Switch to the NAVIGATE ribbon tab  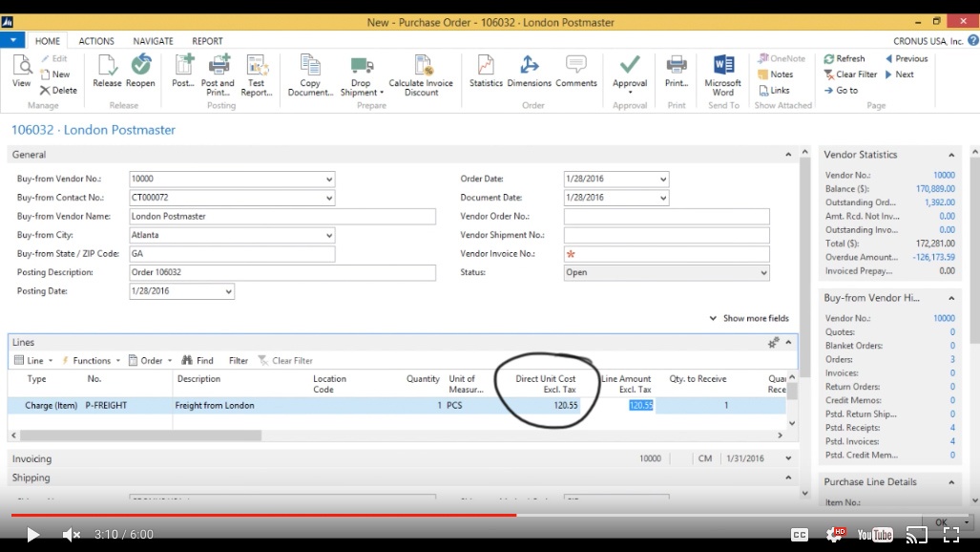click(x=153, y=41)
